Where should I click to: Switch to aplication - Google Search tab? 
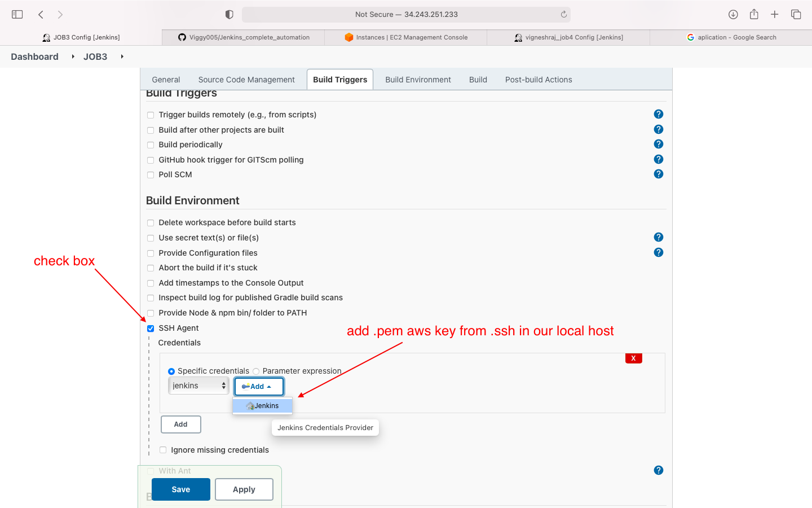(731, 37)
